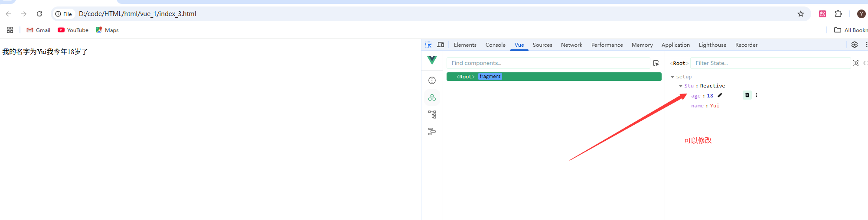Click the browser forward arrow
868x220 pixels.
(24, 14)
